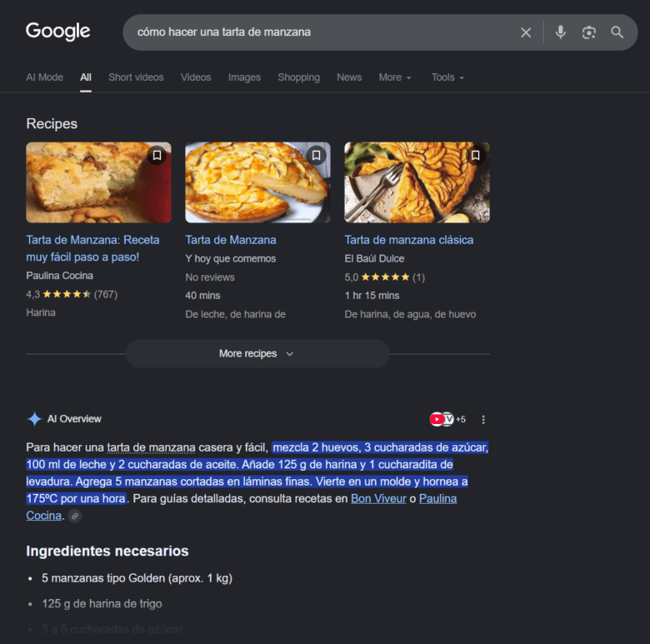Screen dimensions: 650x644
Task: Clear the search query with X icon
Action: coord(526,32)
